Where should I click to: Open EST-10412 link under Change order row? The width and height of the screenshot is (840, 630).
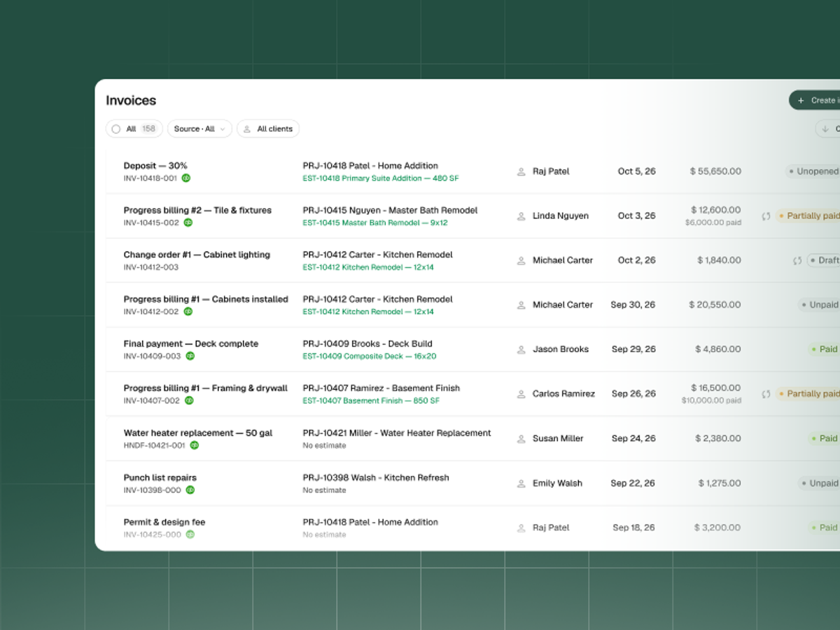[x=368, y=267]
